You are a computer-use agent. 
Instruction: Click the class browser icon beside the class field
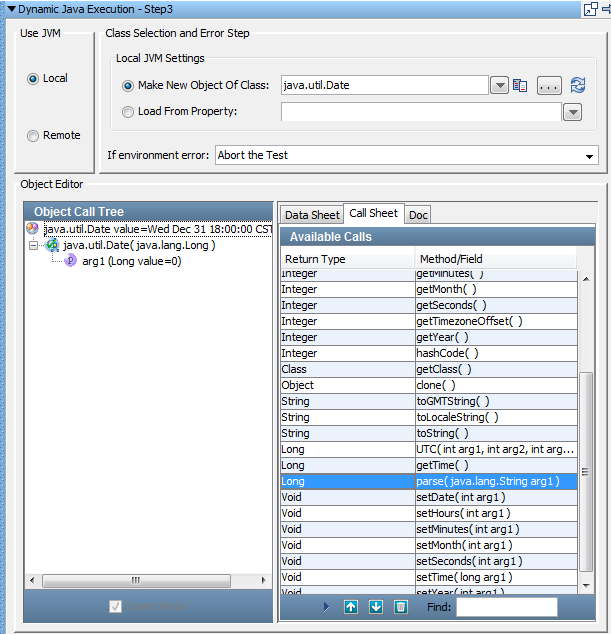520,86
